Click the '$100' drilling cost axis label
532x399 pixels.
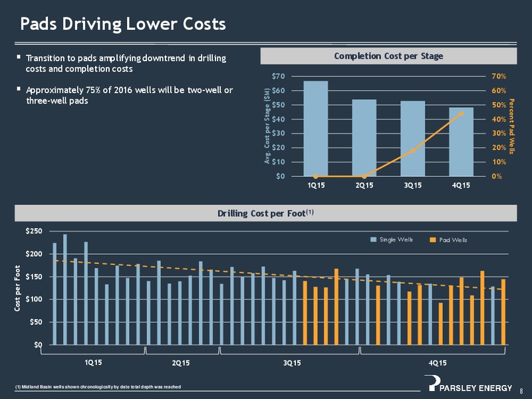[x=34, y=299]
